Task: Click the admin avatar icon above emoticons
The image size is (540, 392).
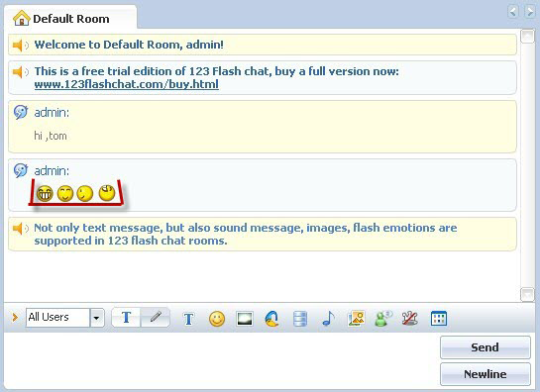Action: click(x=21, y=170)
